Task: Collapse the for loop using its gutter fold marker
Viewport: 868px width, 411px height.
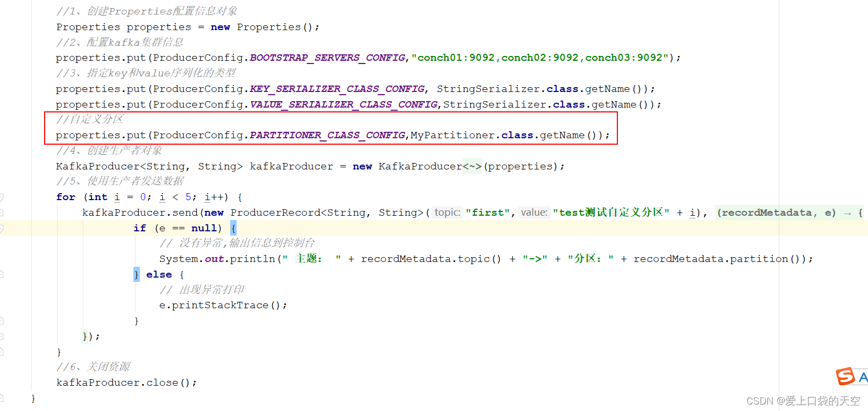Action: point(2,197)
